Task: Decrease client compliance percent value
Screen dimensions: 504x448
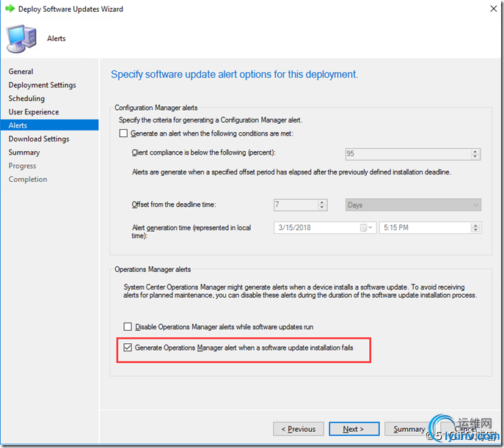Action: point(475,157)
